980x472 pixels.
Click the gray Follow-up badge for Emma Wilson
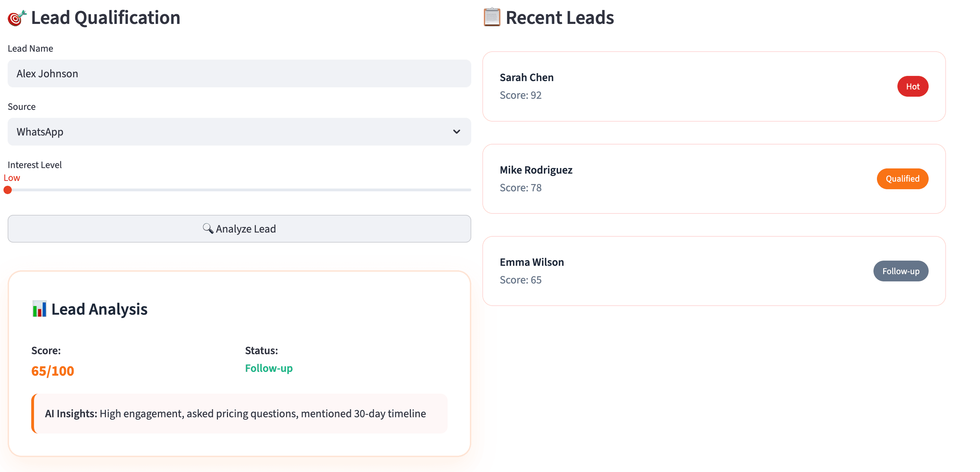(901, 271)
